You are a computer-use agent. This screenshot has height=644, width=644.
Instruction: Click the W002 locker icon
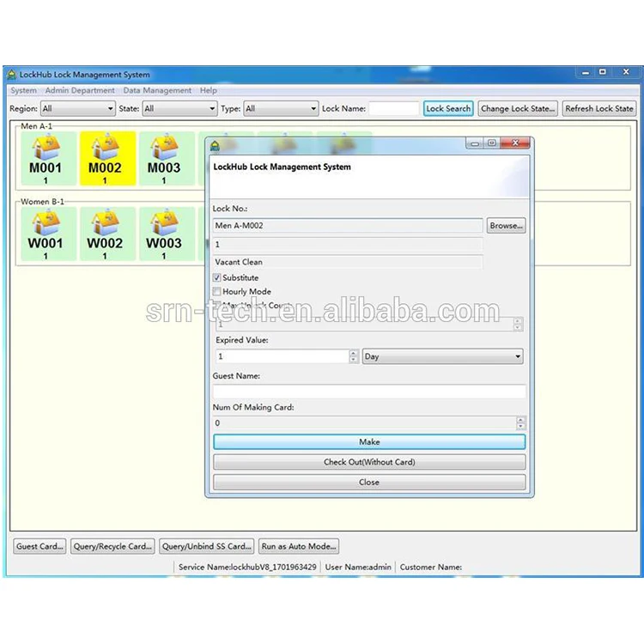click(x=105, y=233)
